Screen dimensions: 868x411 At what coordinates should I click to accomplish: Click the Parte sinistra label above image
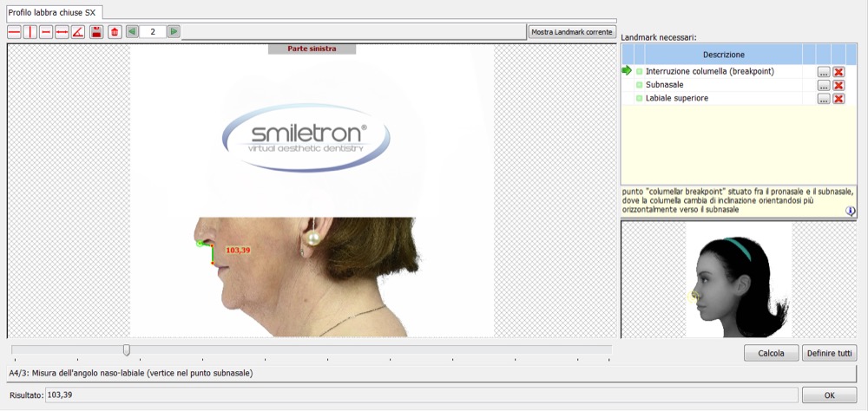pyautogui.click(x=312, y=49)
